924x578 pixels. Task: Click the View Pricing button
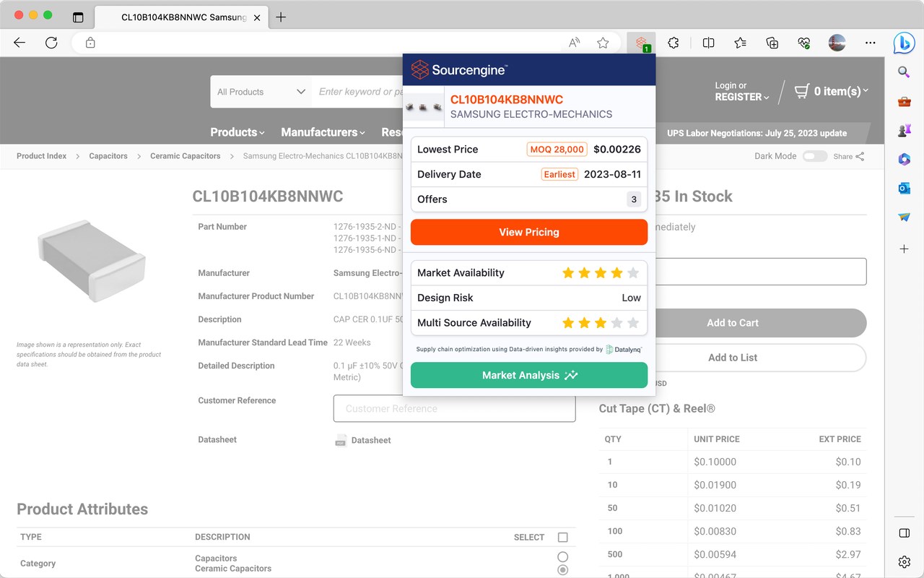(x=529, y=232)
